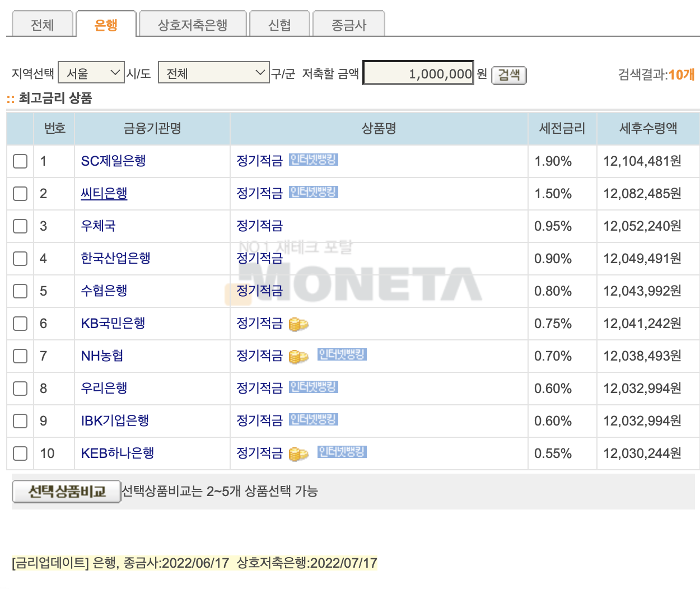Check the box for SC제일은행 row

pyautogui.click(x=20, y=161)
